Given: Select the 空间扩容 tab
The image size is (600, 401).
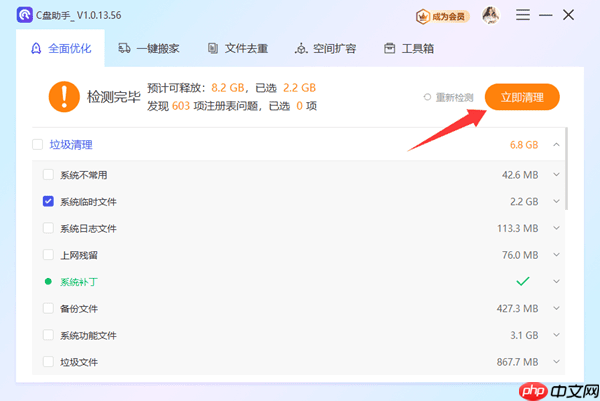Looking at the screenshot, I should 325,48.
